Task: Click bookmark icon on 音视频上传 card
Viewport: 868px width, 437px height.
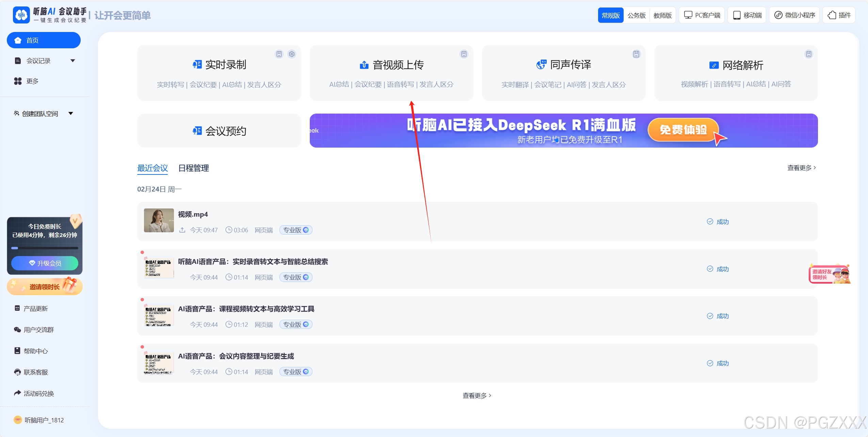Action: tap(464, 54)
